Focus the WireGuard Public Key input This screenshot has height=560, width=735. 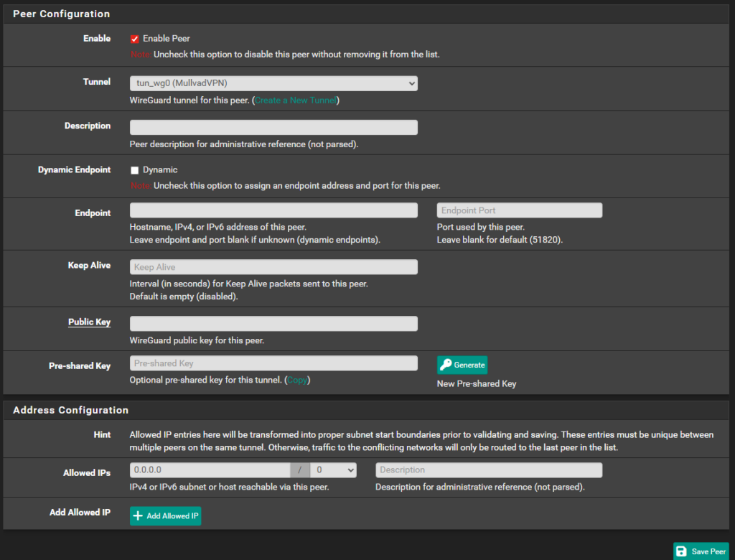[273, 324]
